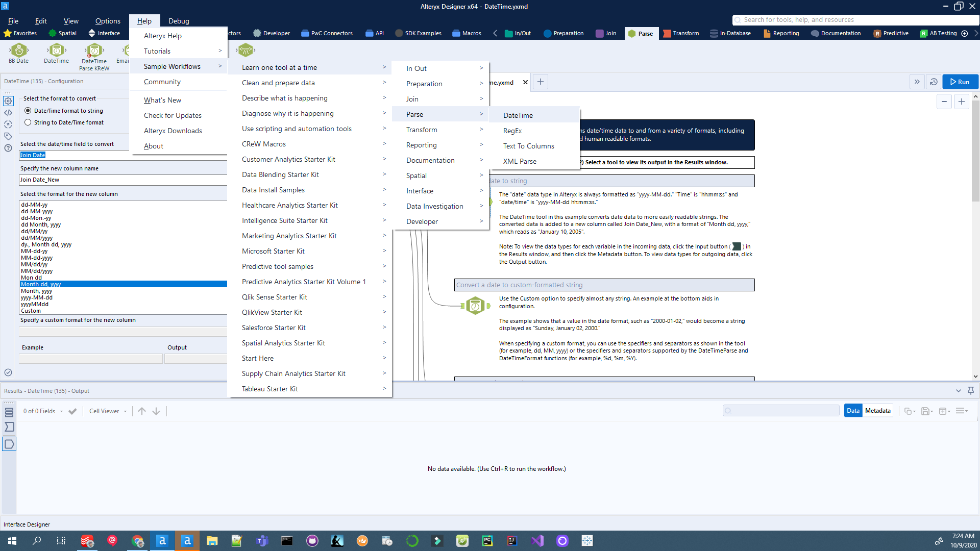Click the copy results icon in Results toolbar
The width and height of the screenshot is (980, 551).
(909, 411)
